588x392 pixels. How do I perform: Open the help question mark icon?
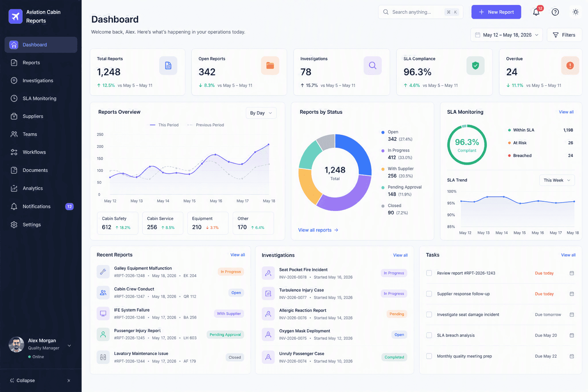pyautogui.click(x=555, y=12)
